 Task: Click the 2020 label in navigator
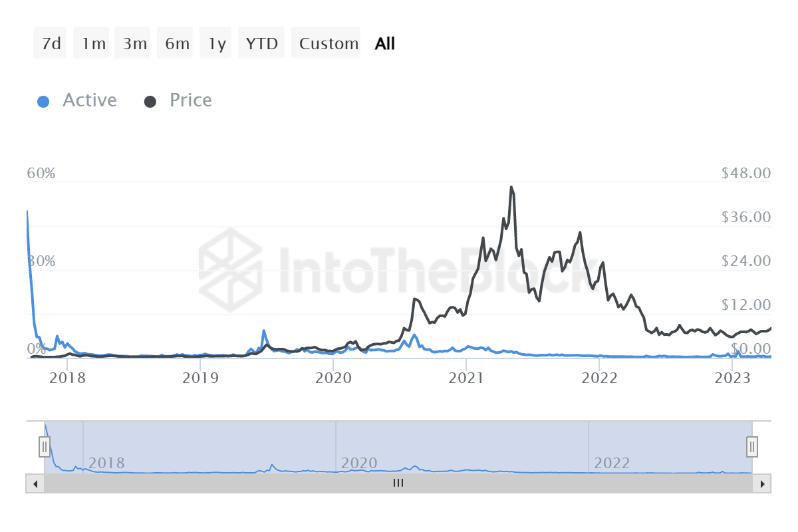[359, 463]
